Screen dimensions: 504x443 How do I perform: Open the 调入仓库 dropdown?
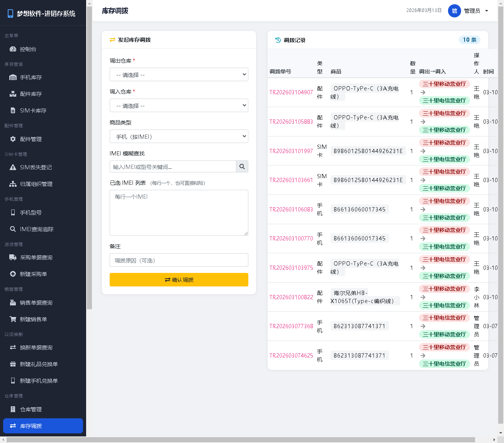click(179, 106)
